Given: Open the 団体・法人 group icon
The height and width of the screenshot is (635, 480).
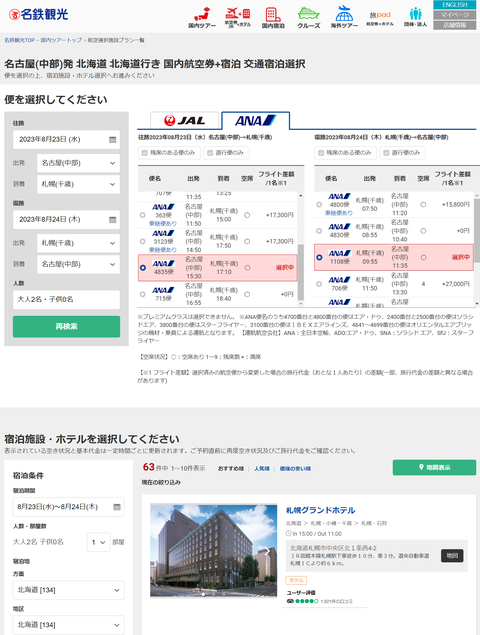Looking at the screenshot, I should [415, 17].
